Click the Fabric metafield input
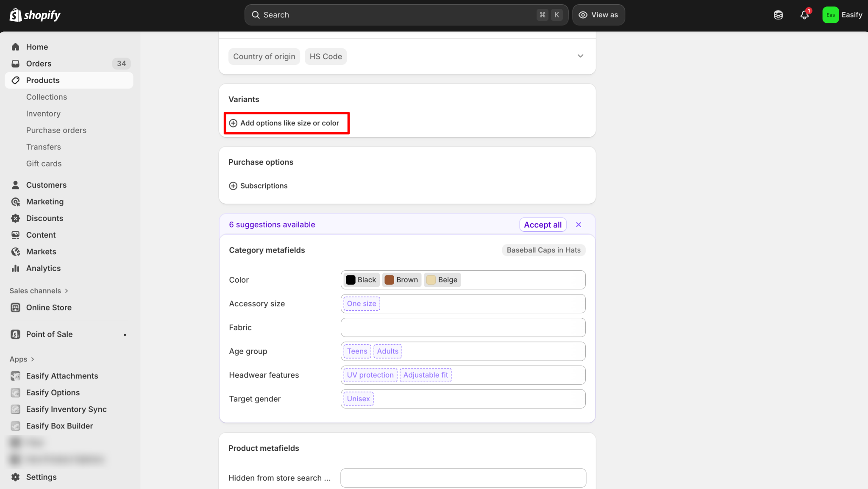Image resolution: width=868 pixels, height=489 pixels. (x=463, y=328)
